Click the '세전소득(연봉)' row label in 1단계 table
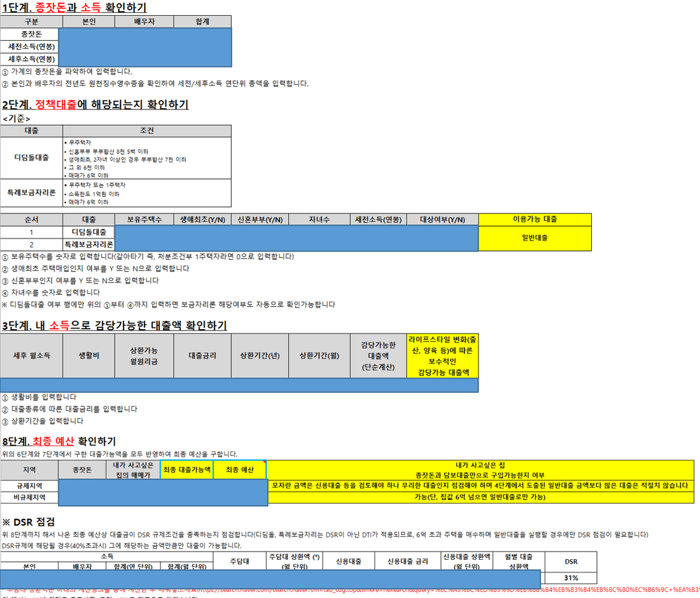This screenshot has height=598, width=700. coord(29,46)
